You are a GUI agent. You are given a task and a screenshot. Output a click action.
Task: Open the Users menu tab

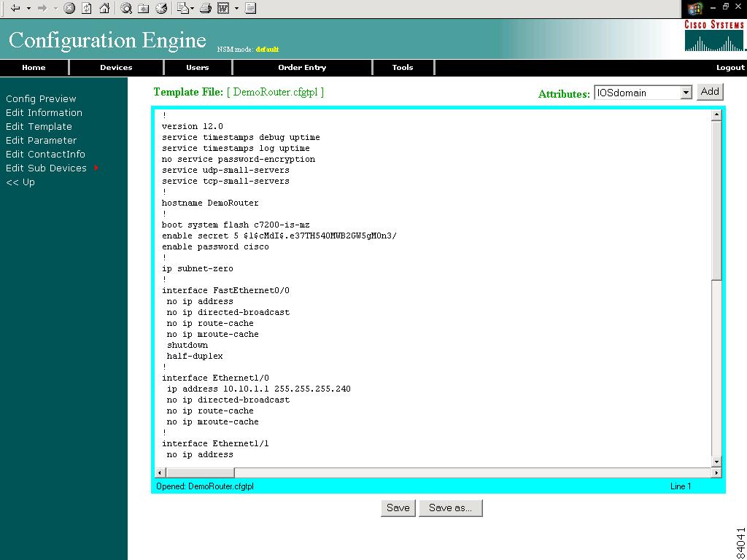197,68
